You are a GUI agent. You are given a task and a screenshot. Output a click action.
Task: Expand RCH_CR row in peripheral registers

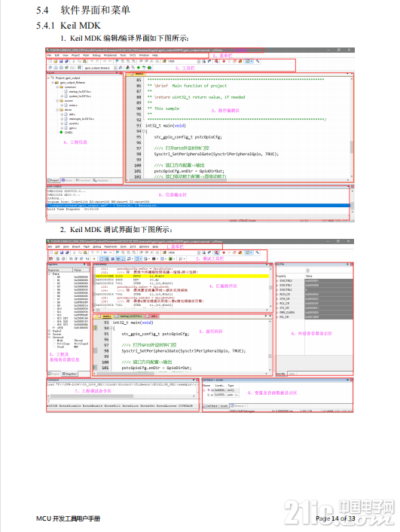tap(277, 295)
